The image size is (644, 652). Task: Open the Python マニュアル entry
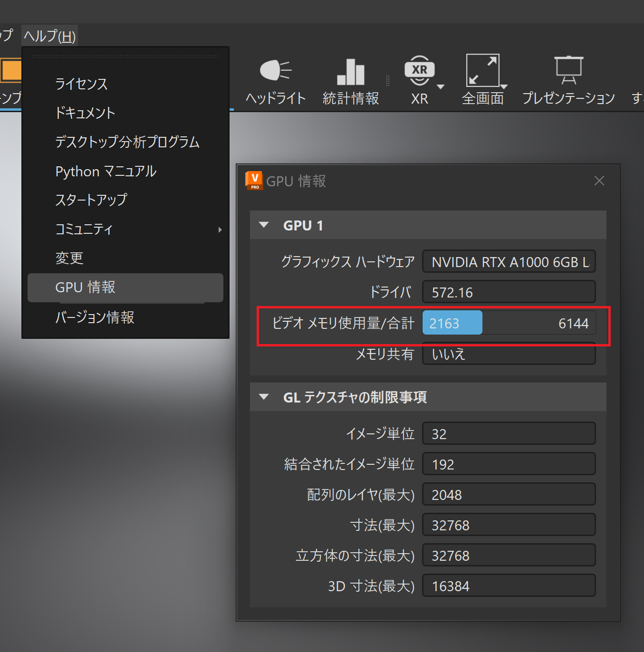[x=106, y=171]
